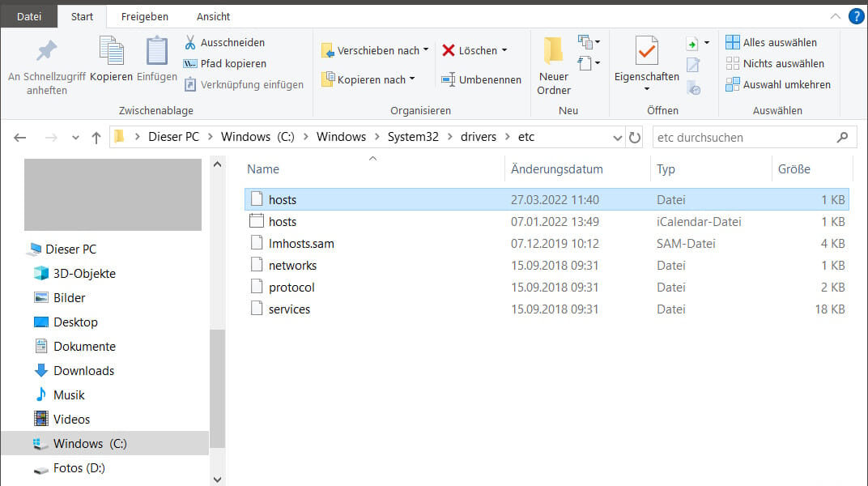The image size is (868, 486).
Task: Open the Datei menu
Action: click(x=28, y=15)
